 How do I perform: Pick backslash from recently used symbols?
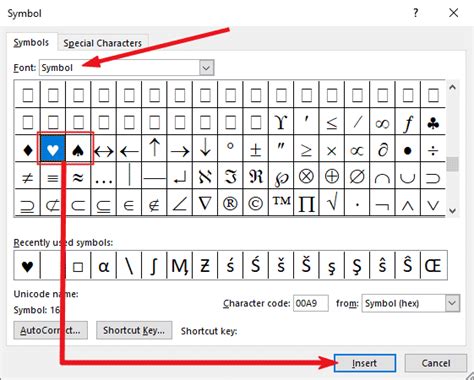point(129,266)
